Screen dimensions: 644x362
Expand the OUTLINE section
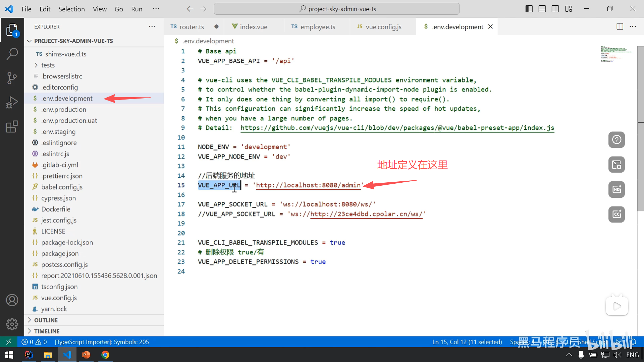[x=46, y=320]
